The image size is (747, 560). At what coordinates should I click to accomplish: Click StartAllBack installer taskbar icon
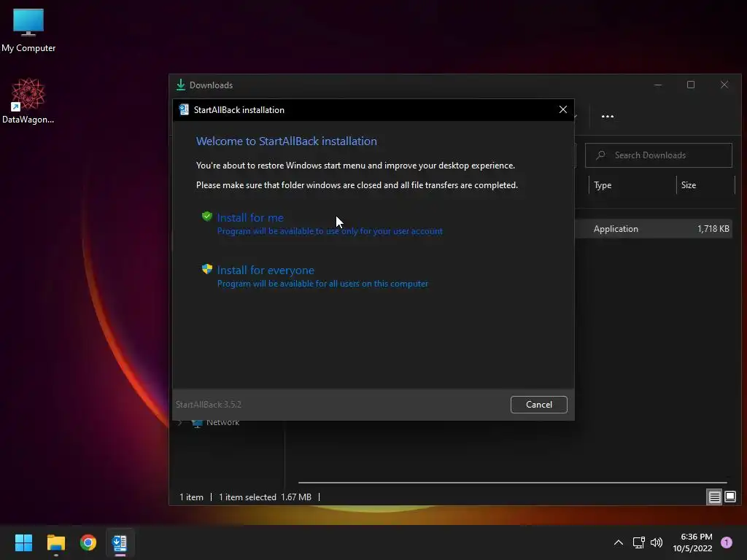pos(120,542)
